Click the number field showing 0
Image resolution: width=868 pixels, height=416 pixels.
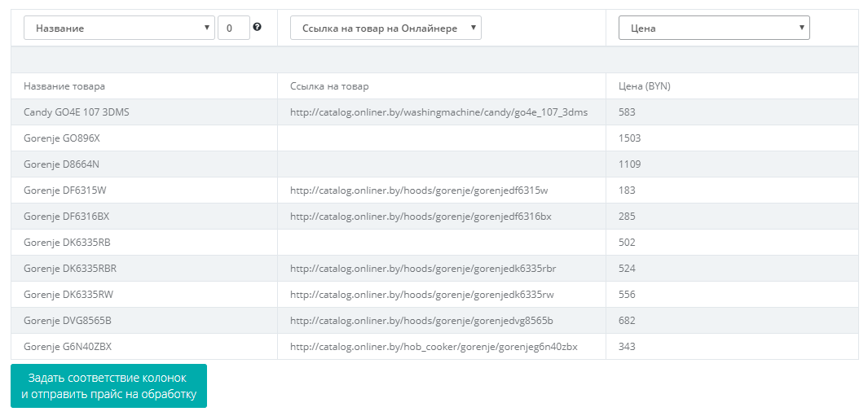click(x=234, y=28)
